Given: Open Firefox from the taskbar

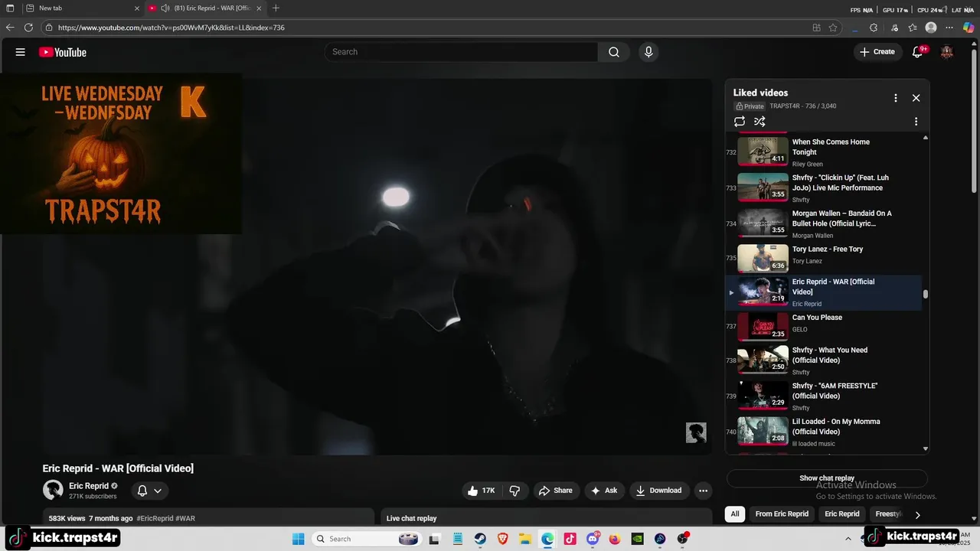Looking at the screenshot, I should click(615, 539).
